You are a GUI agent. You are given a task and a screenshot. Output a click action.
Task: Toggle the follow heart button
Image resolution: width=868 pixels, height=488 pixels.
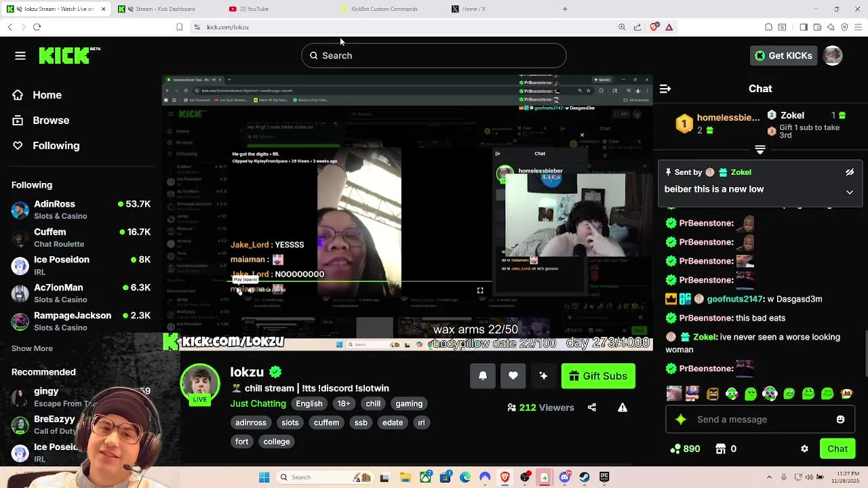pos(513,376)
